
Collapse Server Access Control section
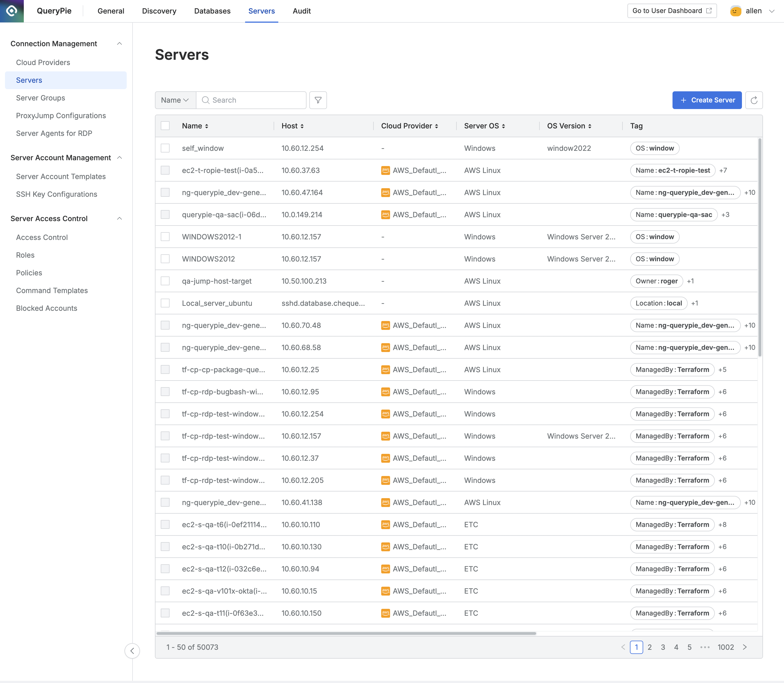click(119, 218)
